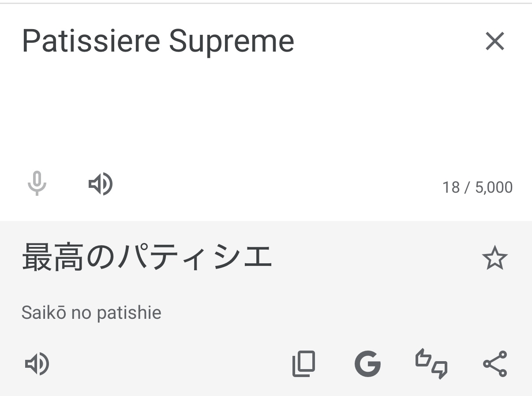532x396 pixels.
Task: Select the thumbs-up half of the feedback icon
Action: [423, 358]
